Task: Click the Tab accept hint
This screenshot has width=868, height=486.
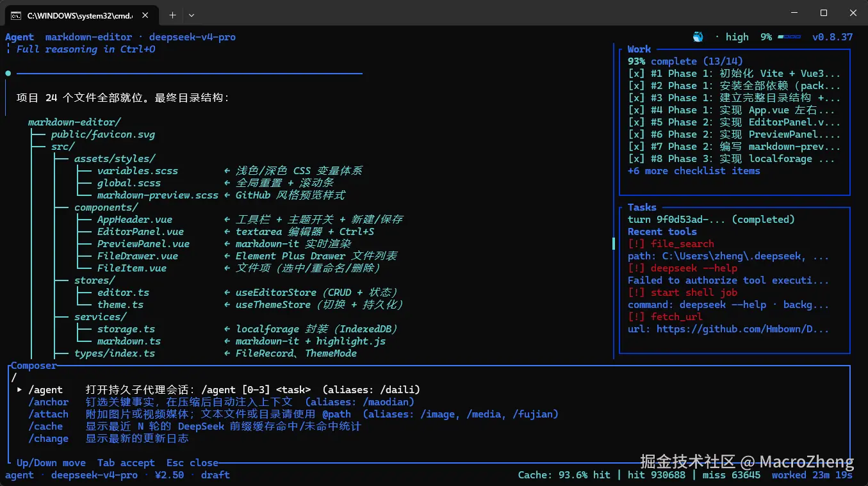Action: pos(126,463)
